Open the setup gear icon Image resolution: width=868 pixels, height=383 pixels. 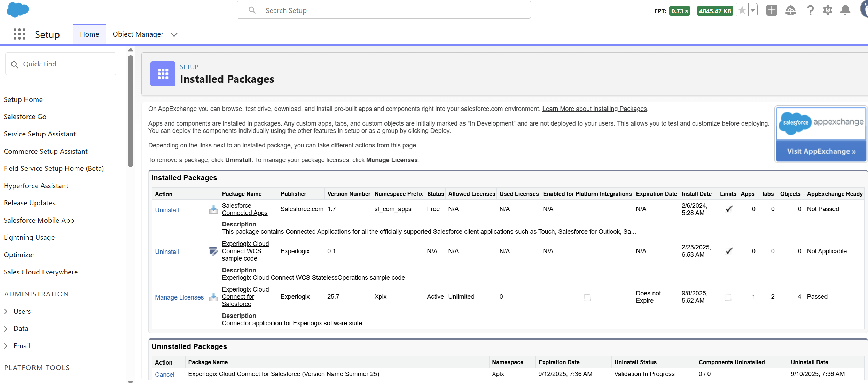(x=828, y=10)
